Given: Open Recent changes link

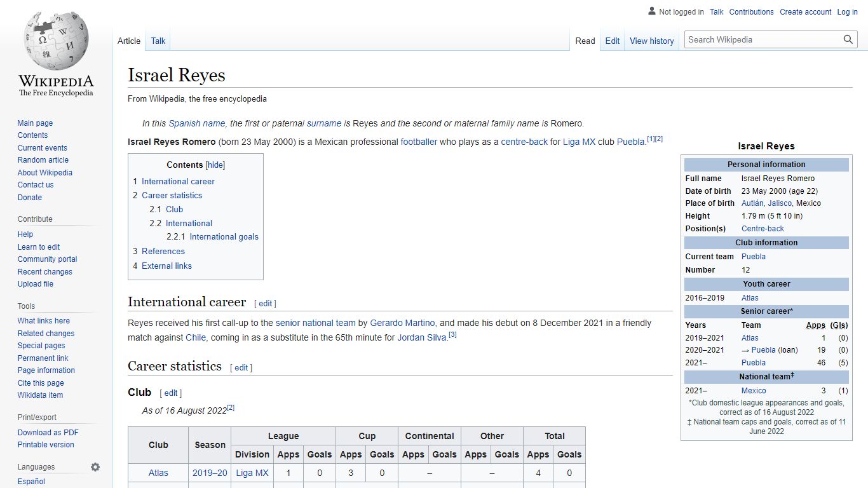Looking at the screenshot, I should pos(45,272).
